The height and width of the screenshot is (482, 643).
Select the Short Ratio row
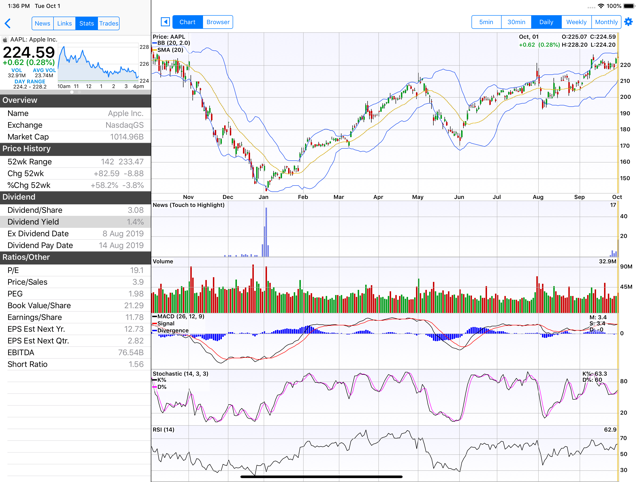(x=75, y=364)
